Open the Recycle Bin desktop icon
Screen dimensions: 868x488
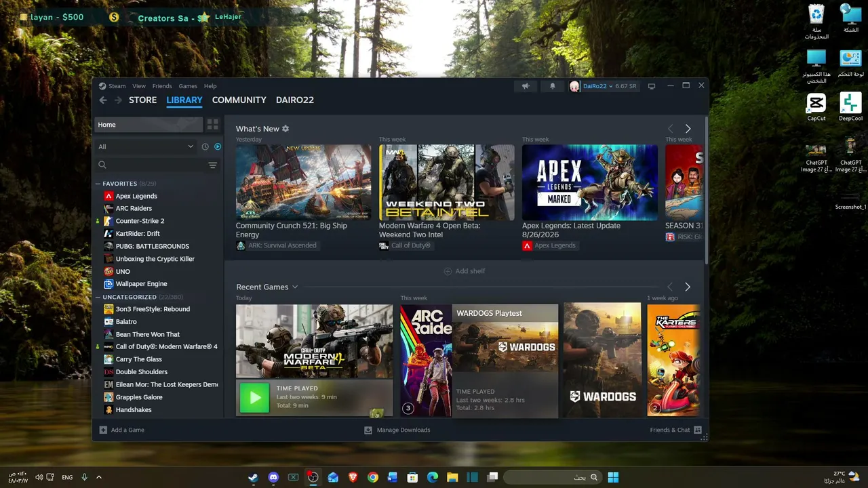coord(816,22)
